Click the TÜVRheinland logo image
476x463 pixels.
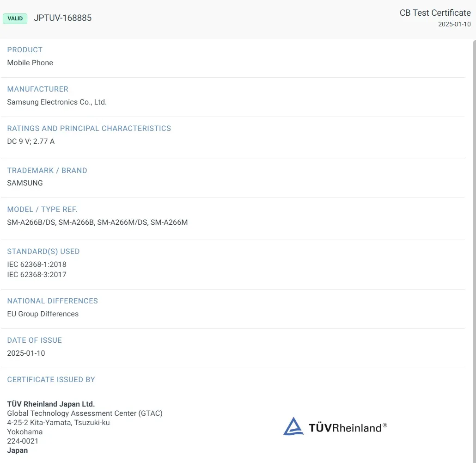(335, 426)
